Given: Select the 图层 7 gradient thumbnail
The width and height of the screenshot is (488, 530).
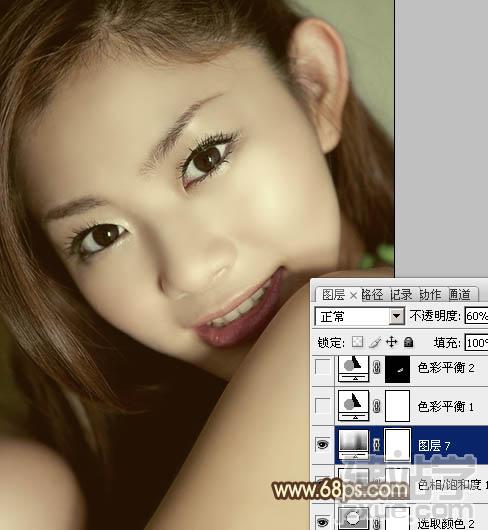Looking at the screenshot, I should coord(353,444).
